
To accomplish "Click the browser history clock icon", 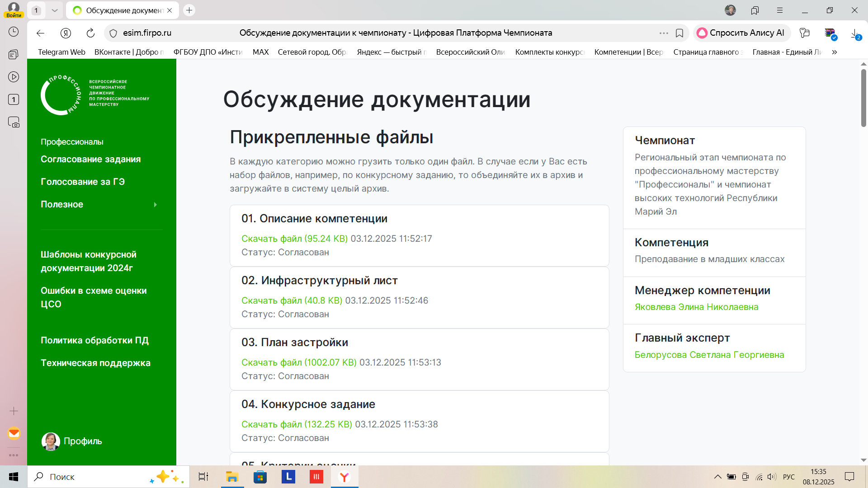I will [x=14, y=32].
